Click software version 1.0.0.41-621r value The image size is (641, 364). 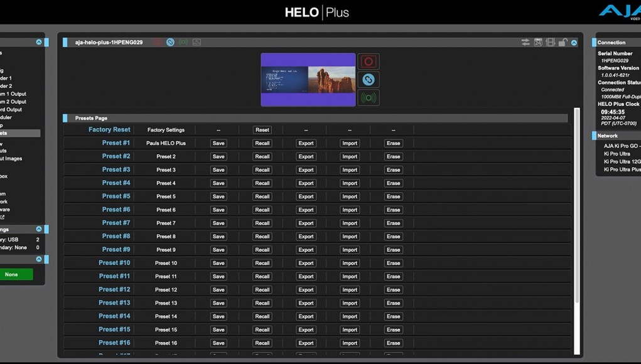pyautogui.click(x=615, y=75)
